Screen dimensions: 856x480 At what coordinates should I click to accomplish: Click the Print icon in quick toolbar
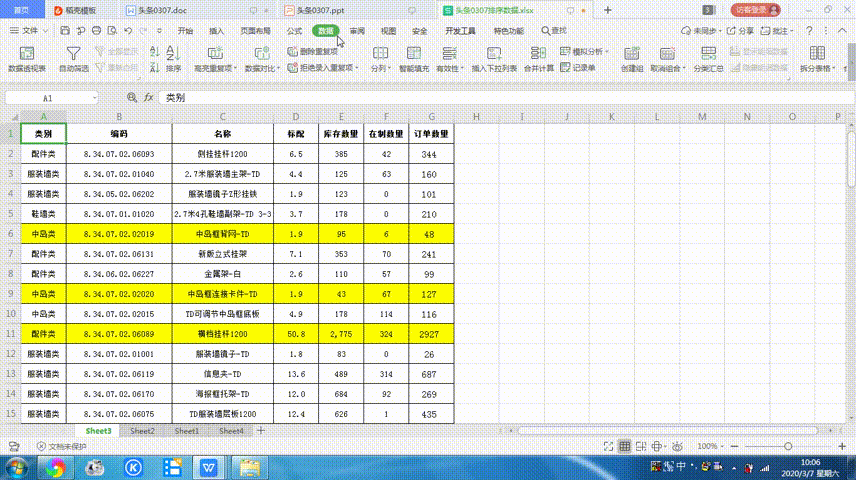click(97, 31)
